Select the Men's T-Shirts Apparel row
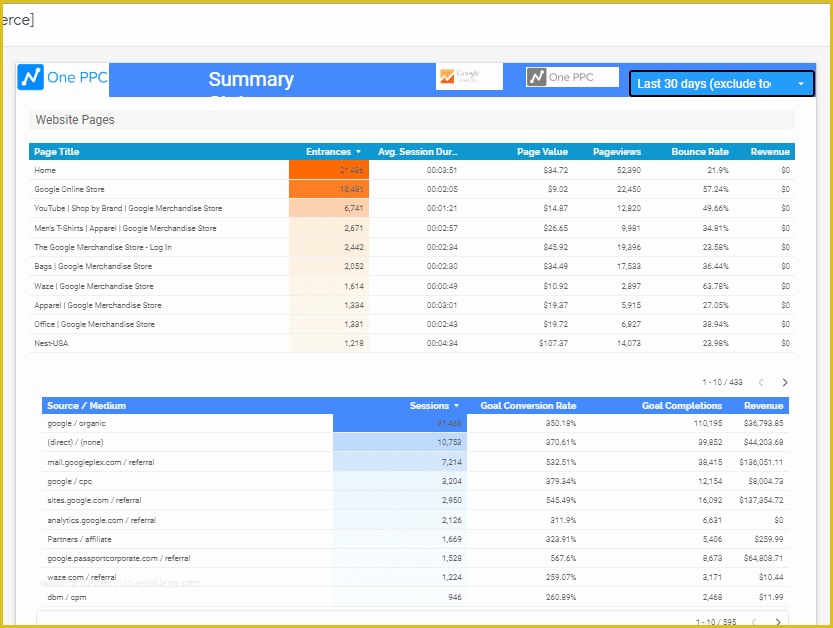The height and width of the screenshot is (628, 833). tap(412, 228)
